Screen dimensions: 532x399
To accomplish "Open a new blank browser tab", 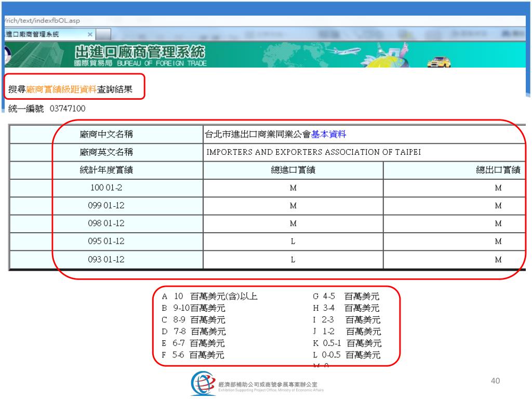I will pos(103,34).
